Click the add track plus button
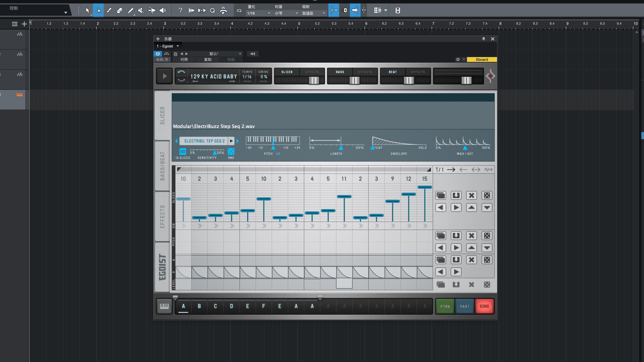 tap(24, 24)
